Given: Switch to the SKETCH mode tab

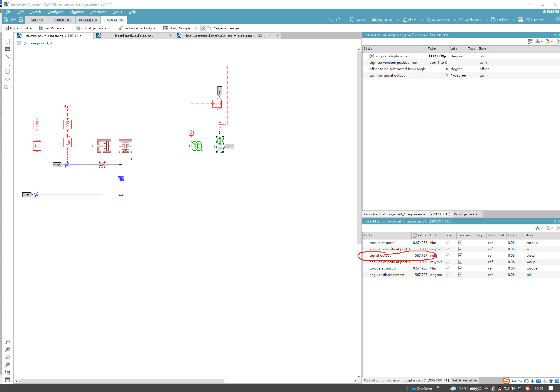Looking at the screenshot, I should click(37, 20).
